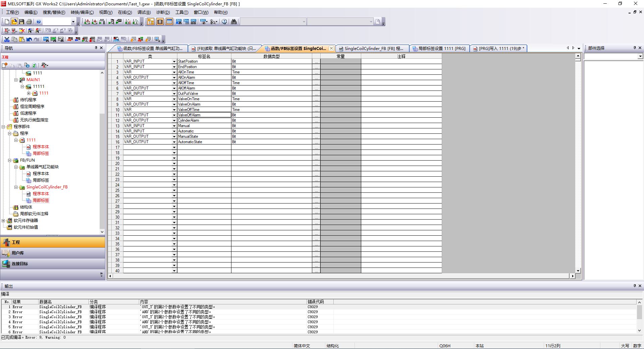644x349 pixels.
Task: Toggle the navigation window toolbar button
Action: [x=151, y=22]
